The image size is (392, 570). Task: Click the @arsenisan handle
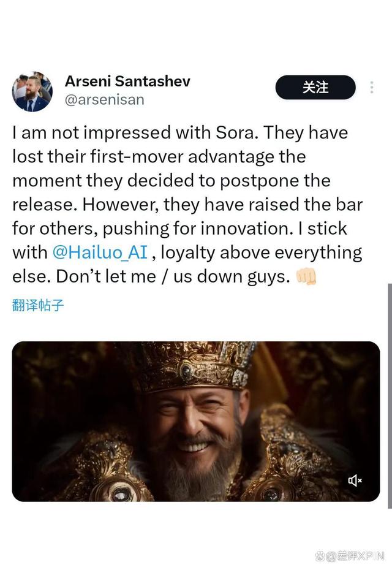coord(104,99)
